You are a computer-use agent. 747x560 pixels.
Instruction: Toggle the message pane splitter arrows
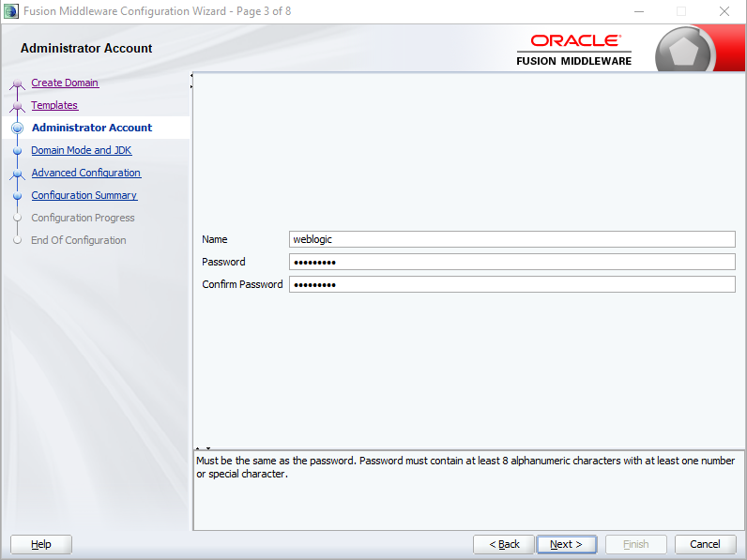point(203,448)
